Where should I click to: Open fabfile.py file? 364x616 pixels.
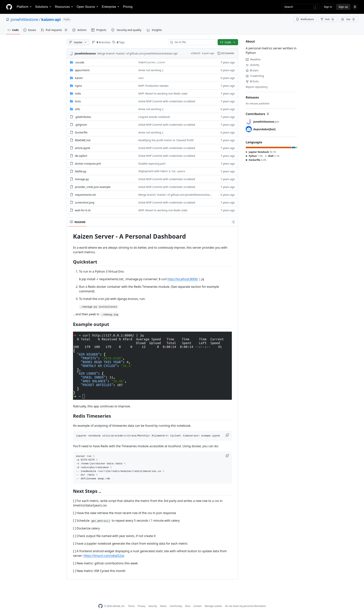(81, 171)
